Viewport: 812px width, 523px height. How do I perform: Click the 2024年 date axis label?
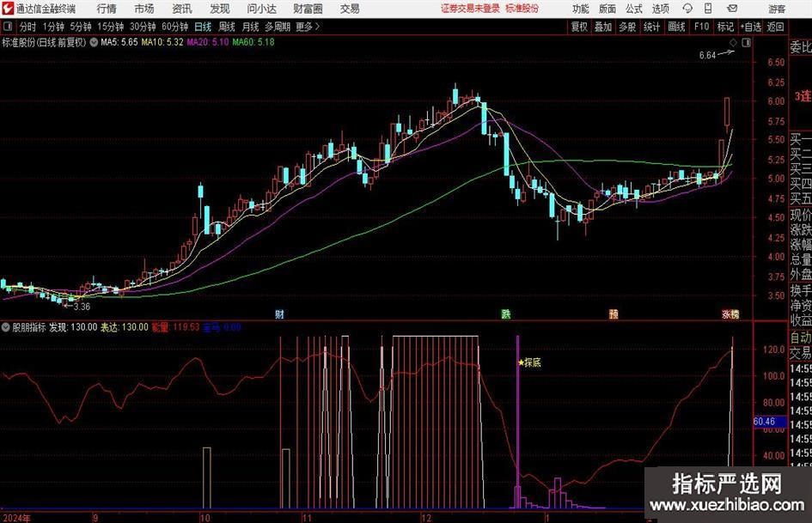click(x=16, y=517)
